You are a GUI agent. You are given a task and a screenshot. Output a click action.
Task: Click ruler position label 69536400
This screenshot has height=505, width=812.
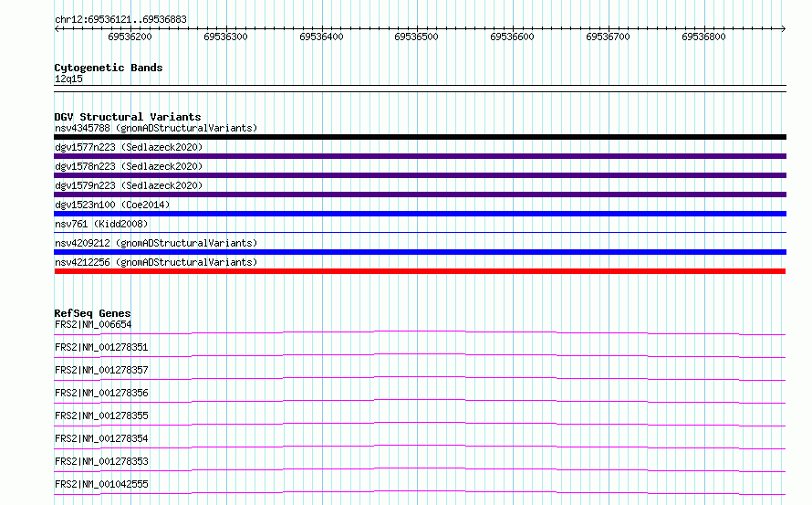(x=321, y=37)
